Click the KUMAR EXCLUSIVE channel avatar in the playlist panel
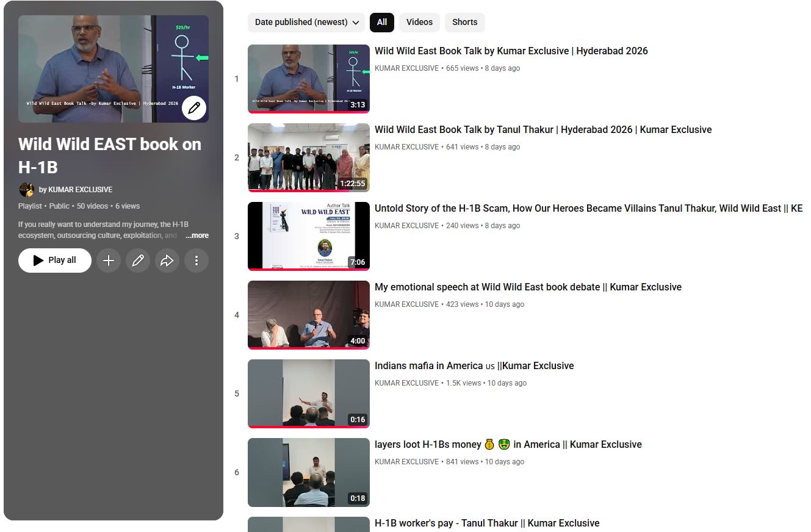This screenshot has width=811, height=532. point(26,190)
